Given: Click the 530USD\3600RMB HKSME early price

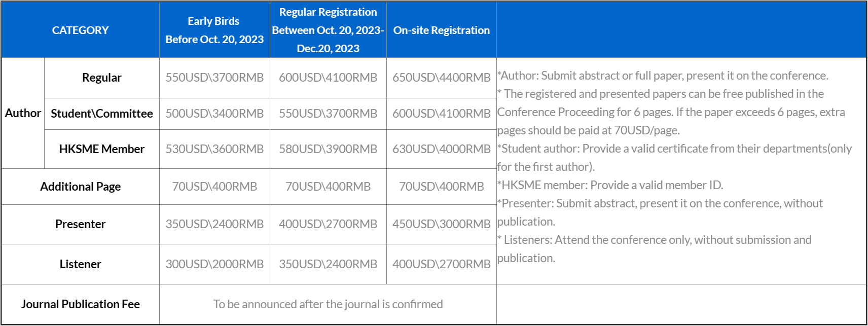Looking at the screenshot, I should coord(214,149).
